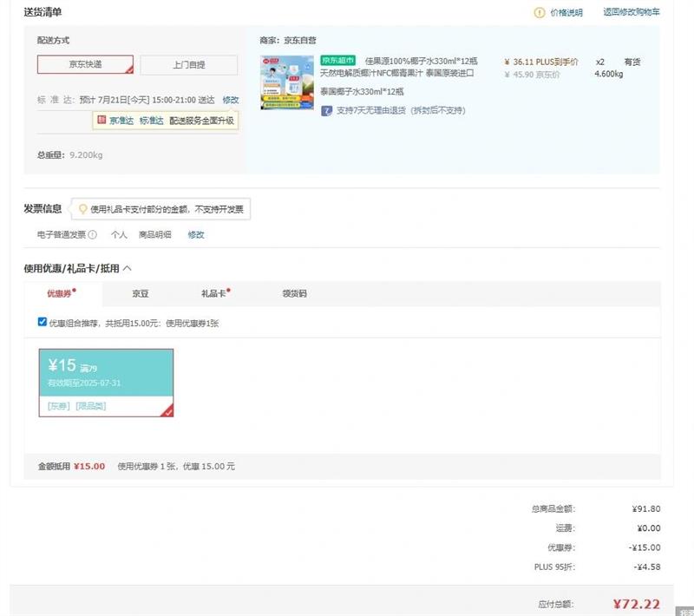Click the 7-day return policy icon
This screenshot has height=616, width=694.
tap(326, 111)
